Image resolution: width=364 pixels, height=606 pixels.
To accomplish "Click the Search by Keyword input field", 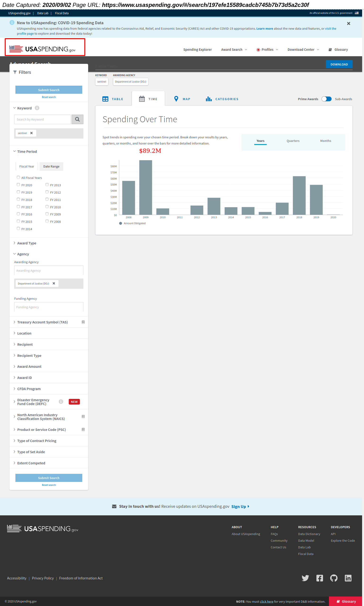I will click(42, 119).
